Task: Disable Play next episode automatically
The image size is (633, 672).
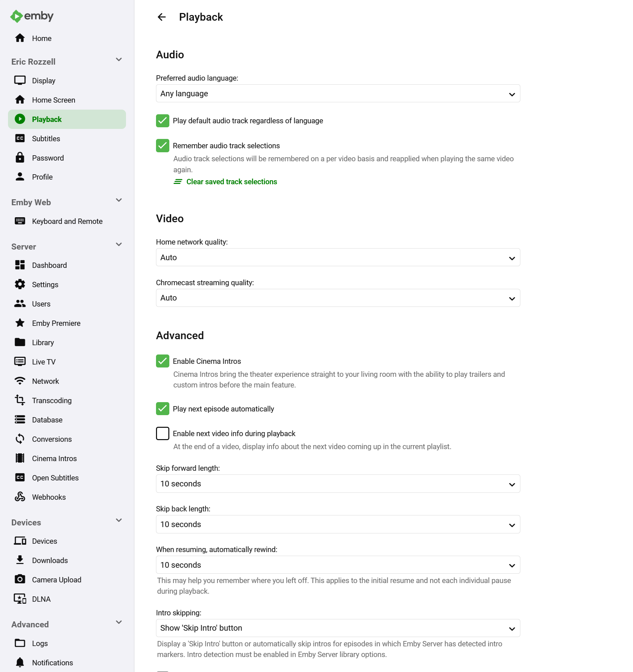Action: coord(163,409)
